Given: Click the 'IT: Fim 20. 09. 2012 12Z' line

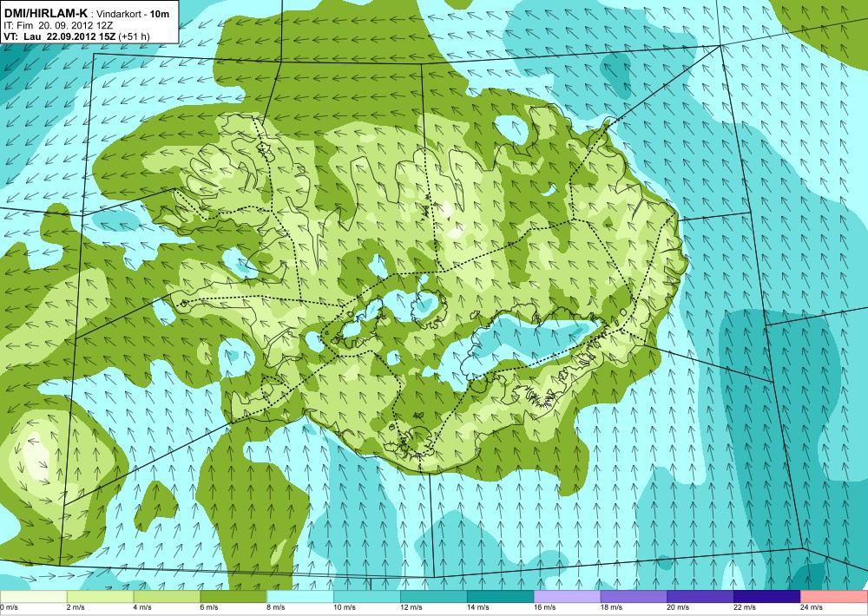Looking at the screenshot, I should 59,25.
